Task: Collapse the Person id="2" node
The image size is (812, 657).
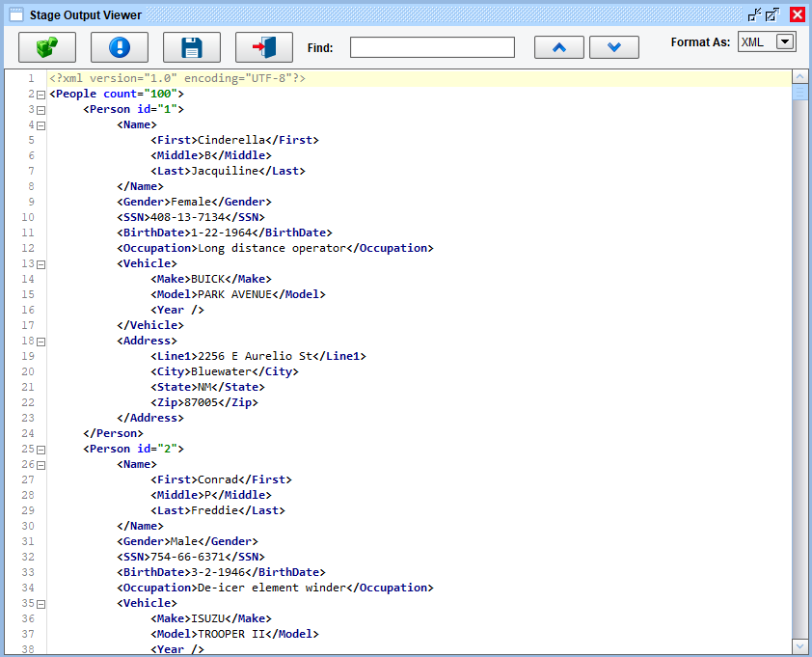Action: [x=41, y=450]
